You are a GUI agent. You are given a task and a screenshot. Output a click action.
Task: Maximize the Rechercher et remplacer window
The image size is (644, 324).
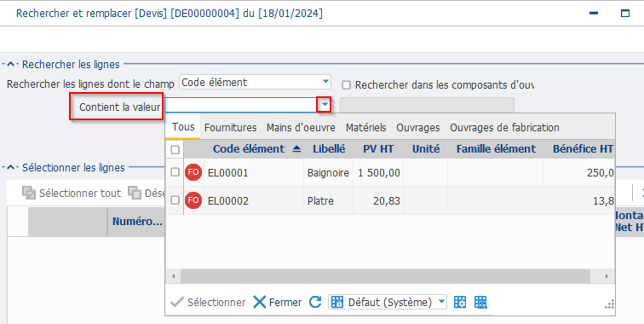click(x=625, y=14)
